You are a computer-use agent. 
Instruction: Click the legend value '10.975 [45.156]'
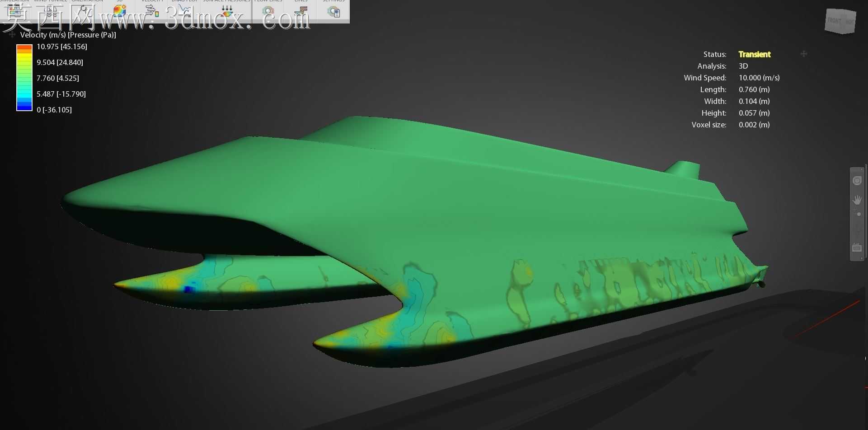pyautogui.click(x=62, y=47)
